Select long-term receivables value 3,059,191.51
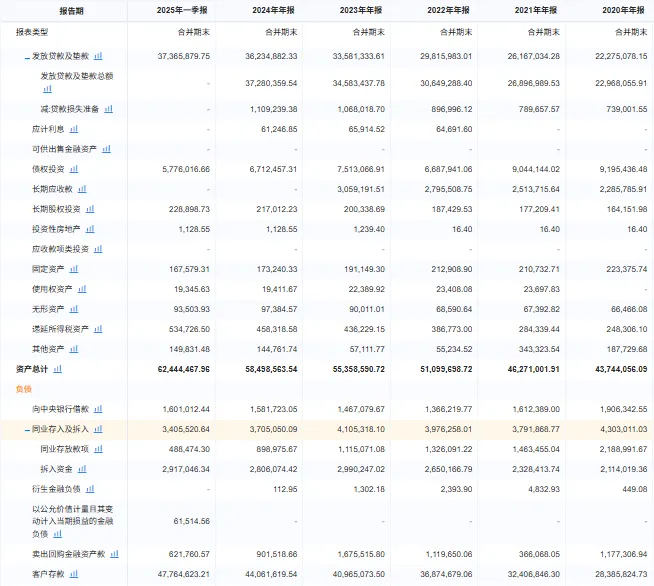The image size is (654, 586). 361,189
